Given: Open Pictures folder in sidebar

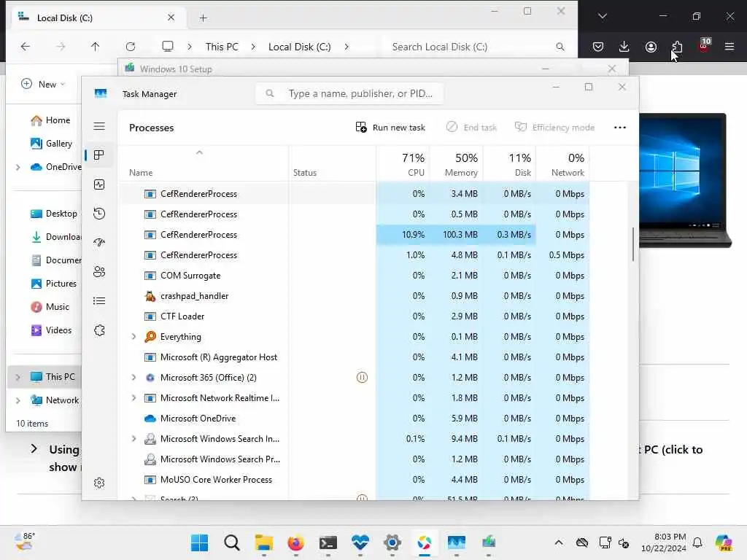Looking at the screenshot, I should (53, 284).
